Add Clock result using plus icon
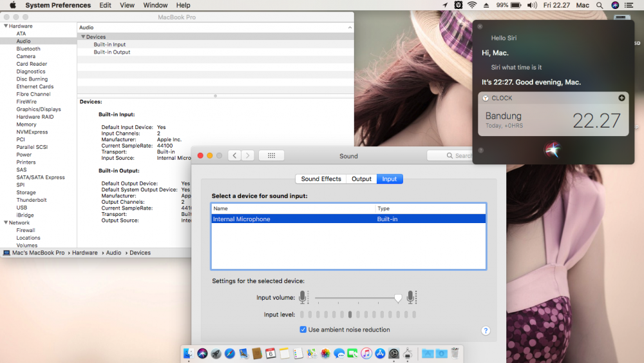The image size is (644, 363). [x=621, y=98]
